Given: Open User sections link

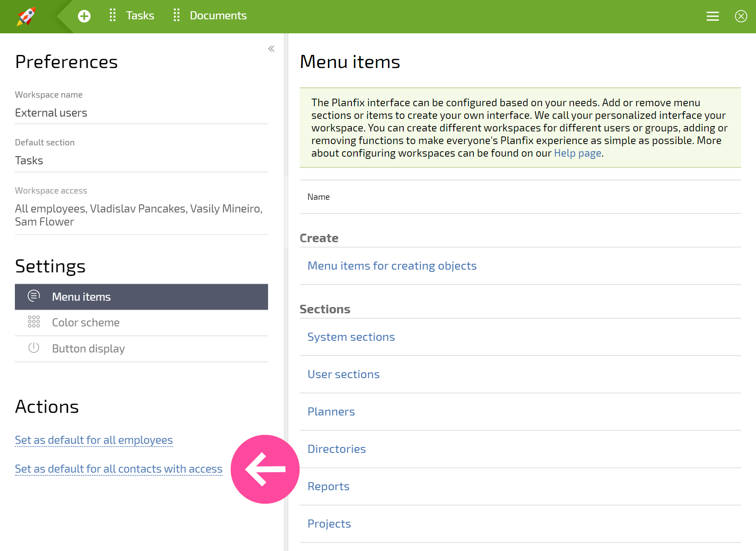Looking at the screenshot, I should tap(343, 374).
